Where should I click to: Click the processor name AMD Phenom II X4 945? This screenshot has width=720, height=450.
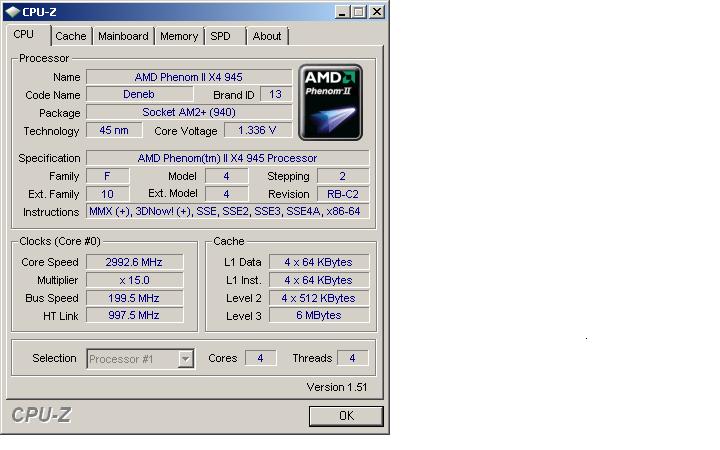pos(189,77)
